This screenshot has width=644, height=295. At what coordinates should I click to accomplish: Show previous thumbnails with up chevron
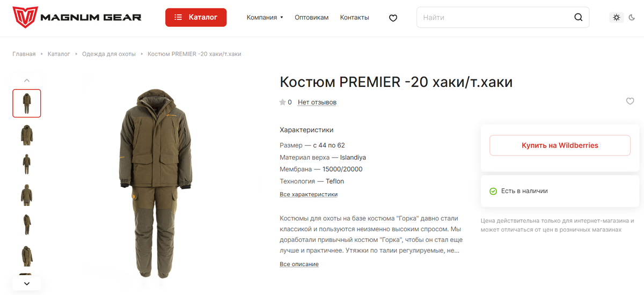(27, 80)
